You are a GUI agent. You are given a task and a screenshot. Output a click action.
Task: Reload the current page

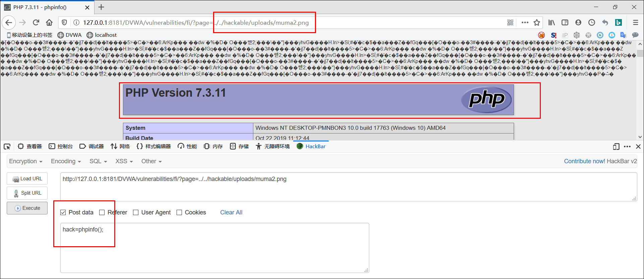[36, 22]
